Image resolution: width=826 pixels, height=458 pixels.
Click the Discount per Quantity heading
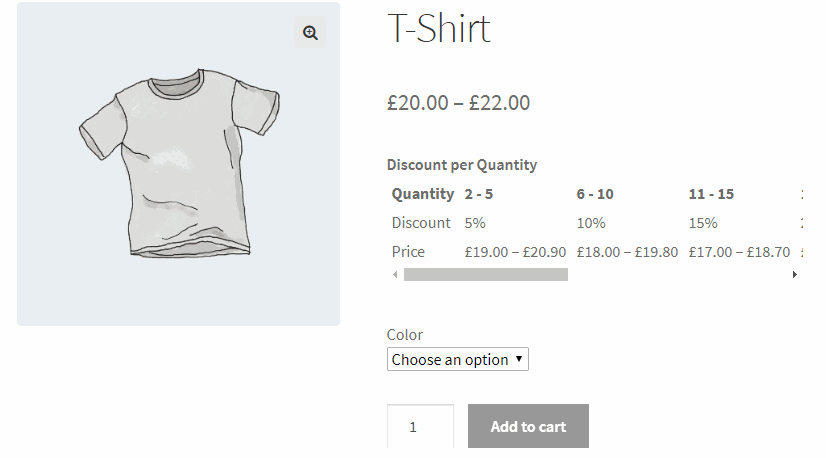pyautogui.click(x=461, y=165)
